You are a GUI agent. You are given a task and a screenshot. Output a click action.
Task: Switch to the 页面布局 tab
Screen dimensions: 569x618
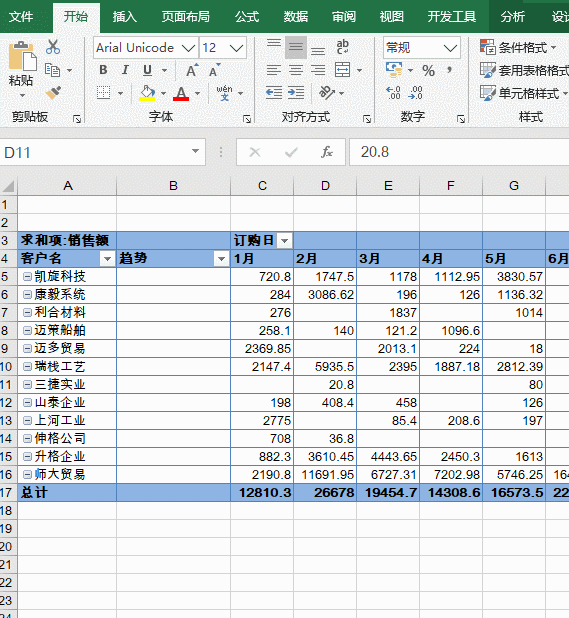tap(186, 17)
